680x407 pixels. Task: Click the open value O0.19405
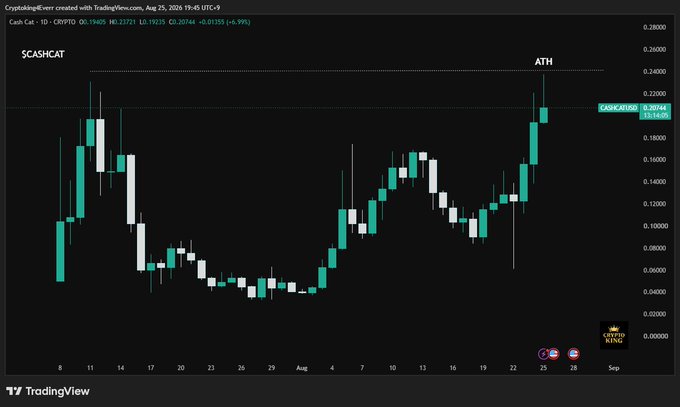[x=92, y=22]
